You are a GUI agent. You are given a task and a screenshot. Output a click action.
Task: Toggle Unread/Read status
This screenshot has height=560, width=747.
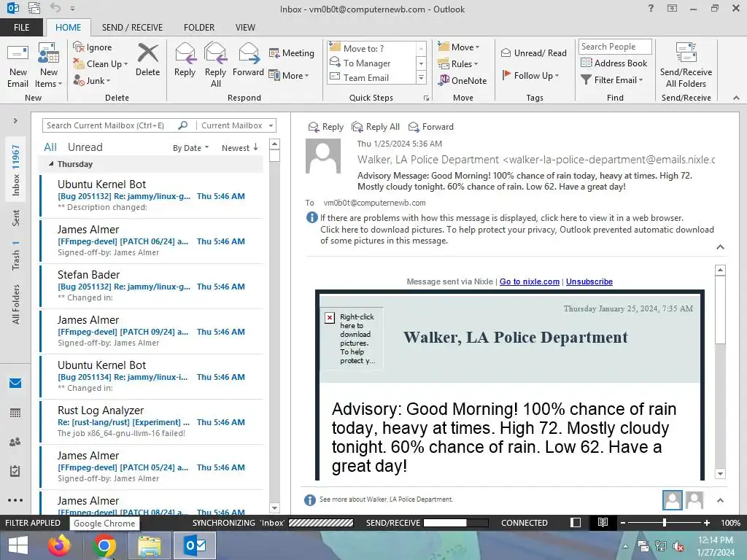[533, 52]
